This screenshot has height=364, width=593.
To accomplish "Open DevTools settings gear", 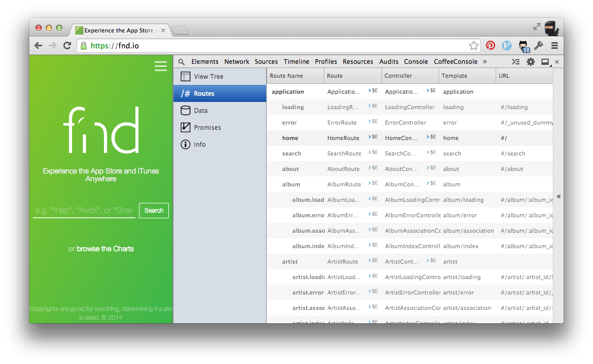I will pyautogui.click(x=531, y=62).
